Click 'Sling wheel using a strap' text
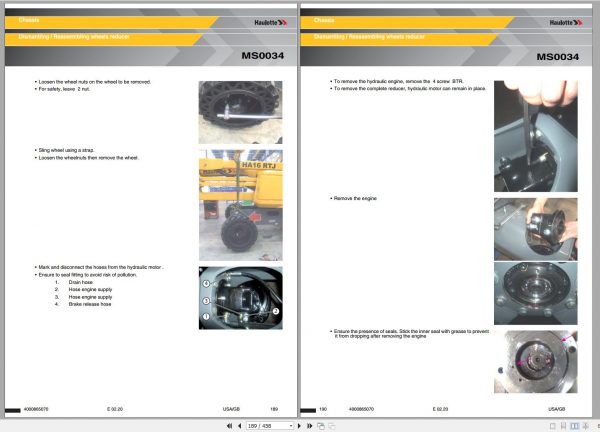The image size is (600, 432). tap(64, 150)
